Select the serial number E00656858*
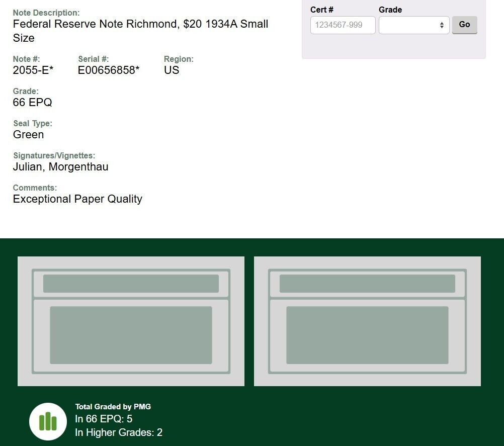504x446 pixels. click(x=109, y=70)
